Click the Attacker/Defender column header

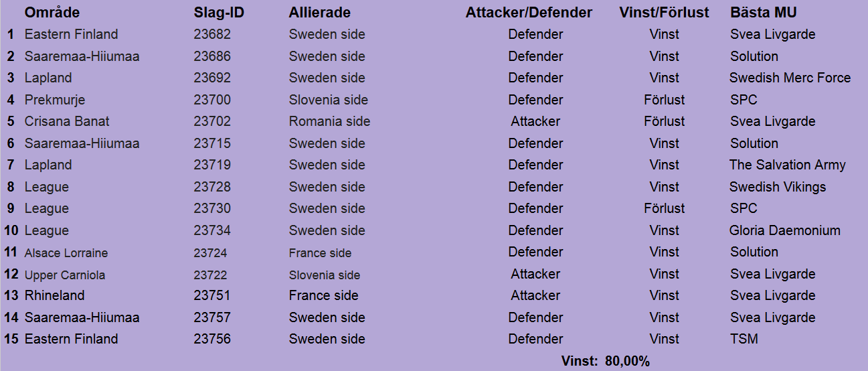click(x=529, y=13)
